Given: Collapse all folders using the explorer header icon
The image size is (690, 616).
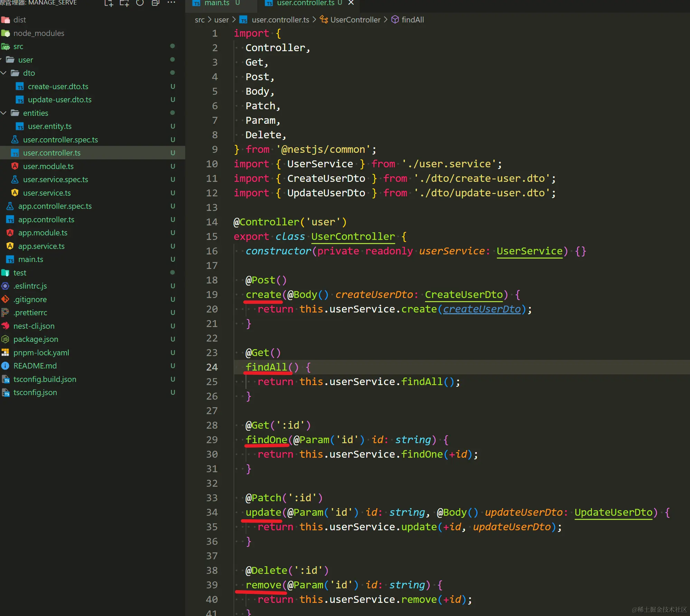Looking at the screenshot, I should click(x=155, y=3).
